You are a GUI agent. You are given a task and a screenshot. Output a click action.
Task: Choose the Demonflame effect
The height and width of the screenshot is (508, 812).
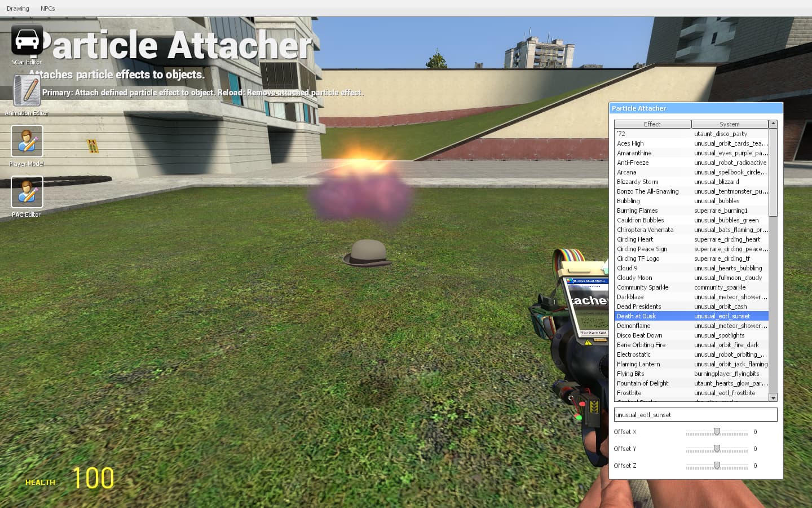pos(691,326)
